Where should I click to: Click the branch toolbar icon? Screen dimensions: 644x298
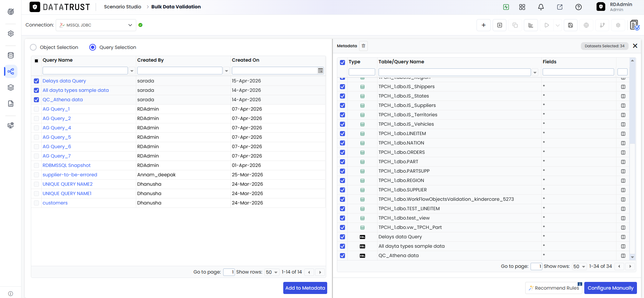(x=602, y=25)
